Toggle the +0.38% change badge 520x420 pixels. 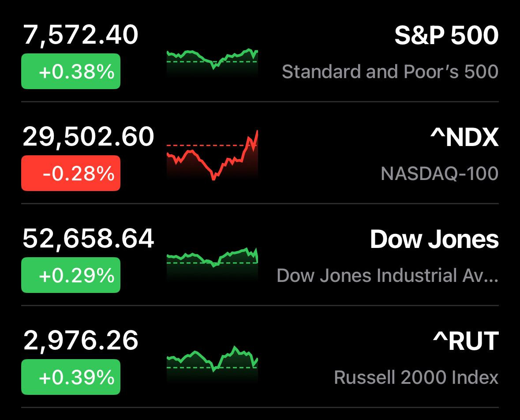coord(71,71)
